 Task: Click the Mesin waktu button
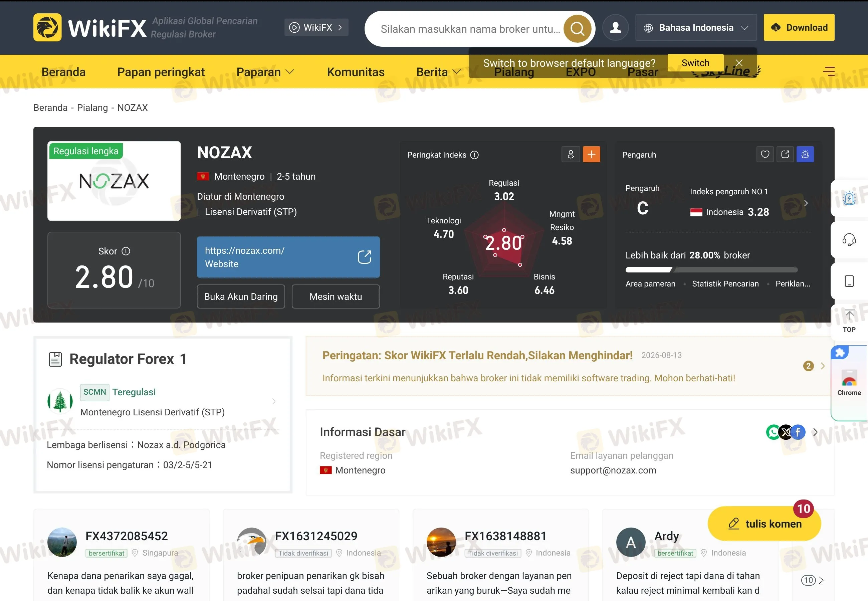click(x=336, y=297)
